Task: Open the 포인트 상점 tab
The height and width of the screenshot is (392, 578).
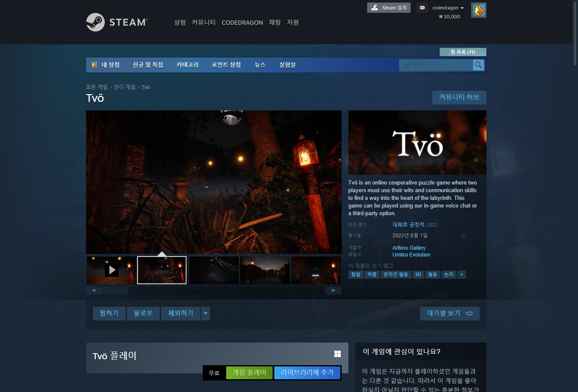Action: tap(226, 65)
